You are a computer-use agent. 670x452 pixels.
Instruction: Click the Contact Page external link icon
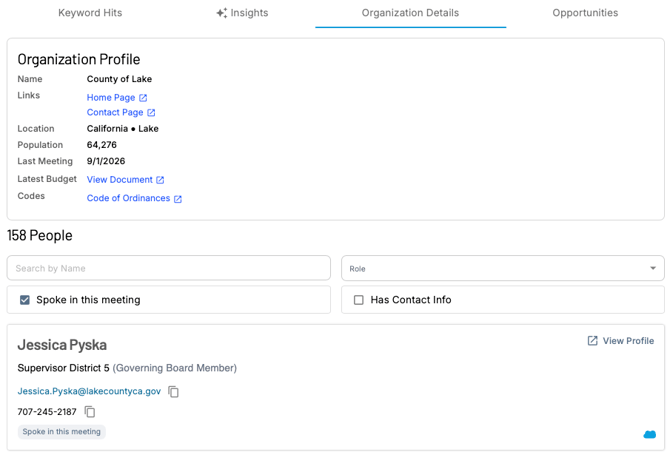pyautogui.click(x=151, y=113)
